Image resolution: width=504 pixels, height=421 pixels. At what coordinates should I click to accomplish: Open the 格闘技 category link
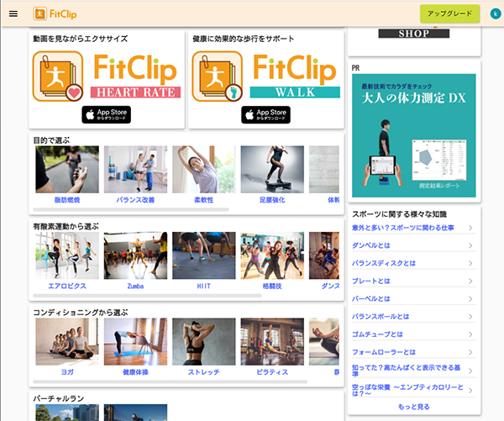[272, 286]
